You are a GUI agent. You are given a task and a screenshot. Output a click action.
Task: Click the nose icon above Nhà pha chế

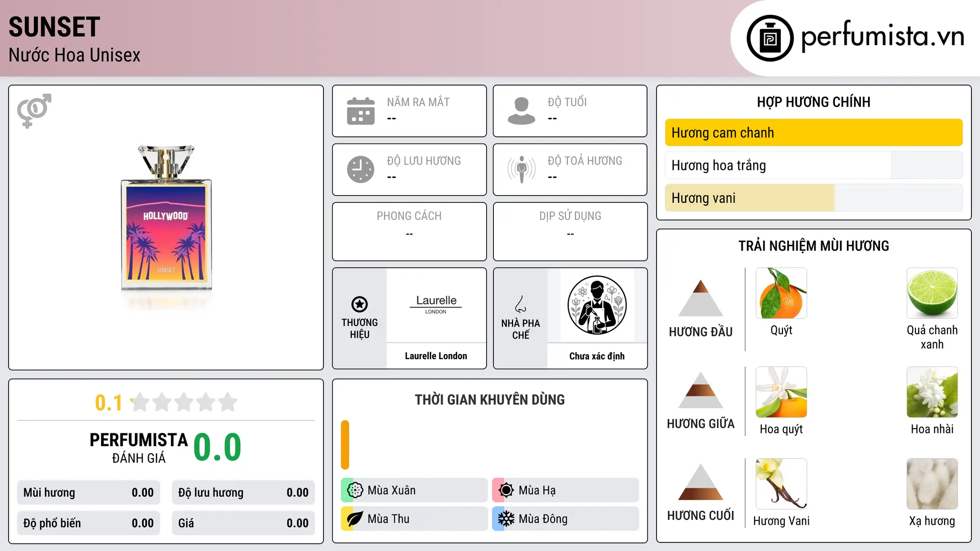(521, 304)
